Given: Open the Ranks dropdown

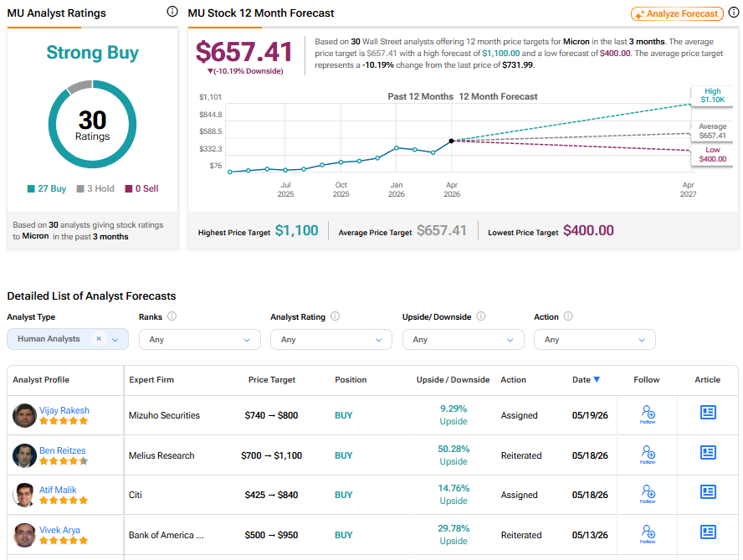Looking at the screenshot, I should [x=199, y=340].
